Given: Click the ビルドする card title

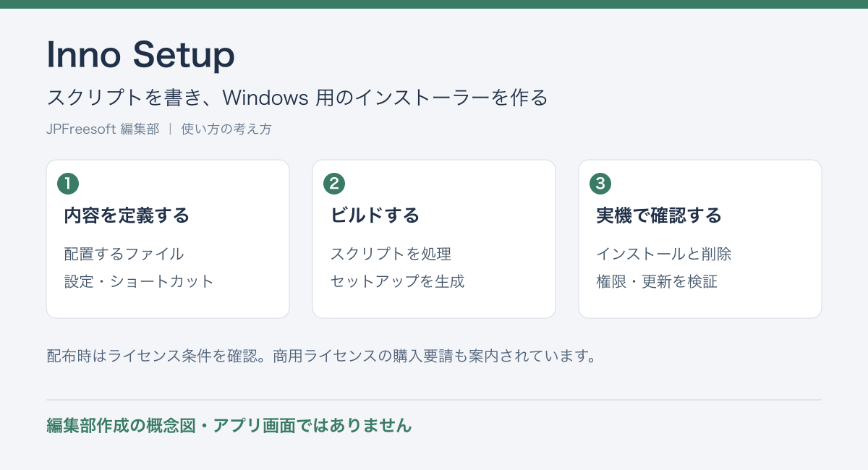Looking at the screenshot, I should coord(375,215).
